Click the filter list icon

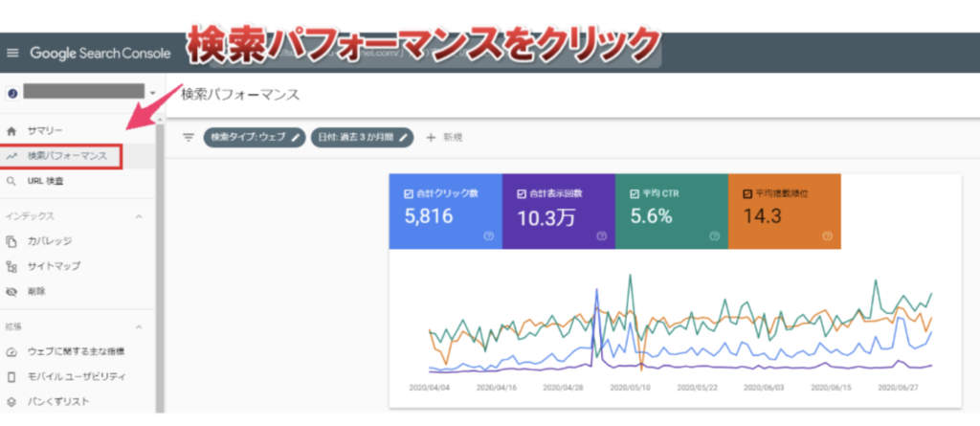coord(189,137)
